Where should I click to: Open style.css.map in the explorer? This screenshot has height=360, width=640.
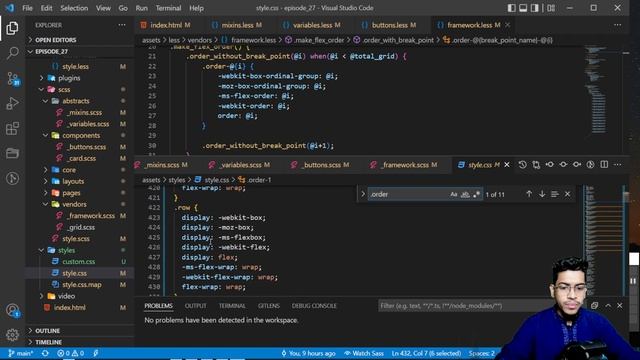82,284
